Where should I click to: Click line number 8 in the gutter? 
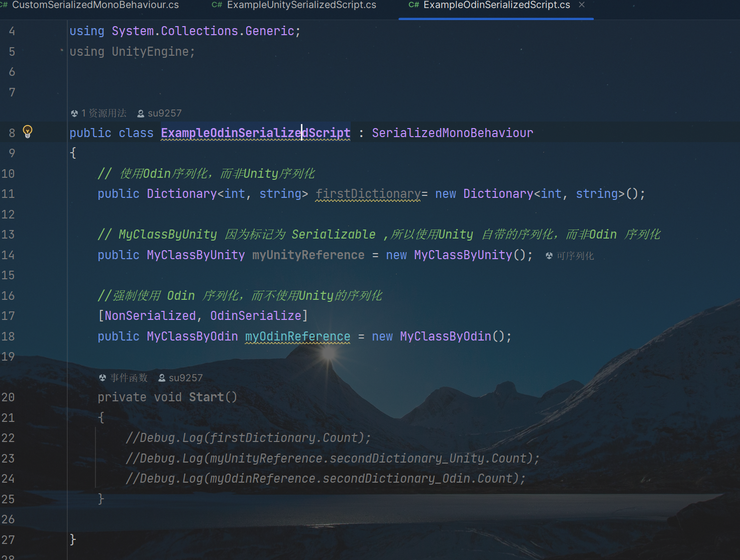pos(12,133)
